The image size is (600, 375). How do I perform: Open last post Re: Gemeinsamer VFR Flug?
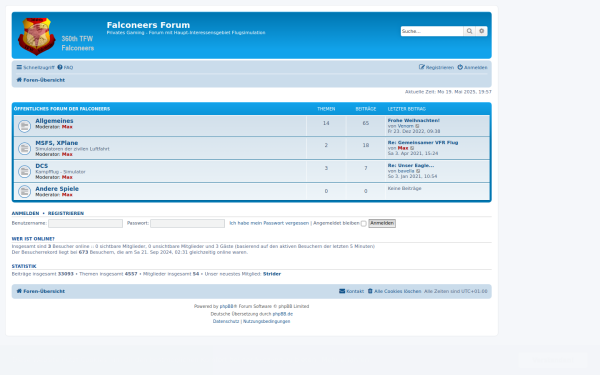(423, 142)
